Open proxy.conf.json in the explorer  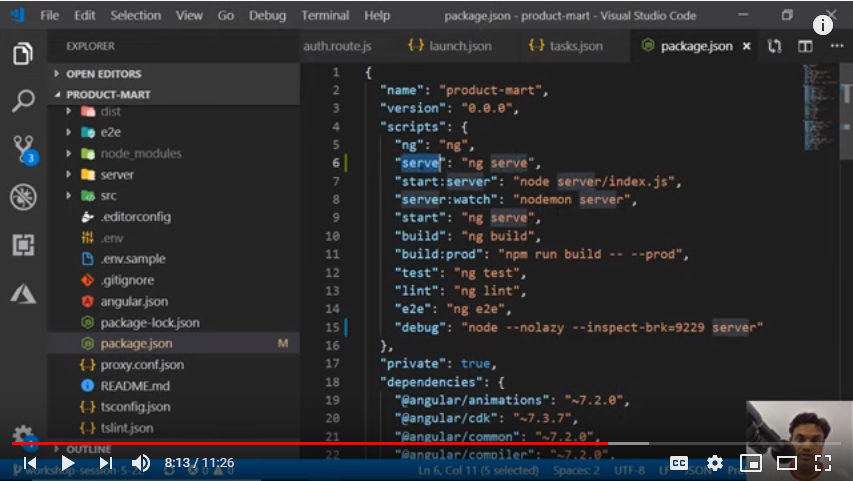tap(141, 365)
